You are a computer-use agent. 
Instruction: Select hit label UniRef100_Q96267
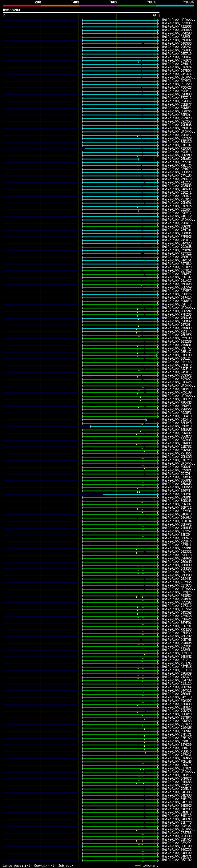click(176, 47)
